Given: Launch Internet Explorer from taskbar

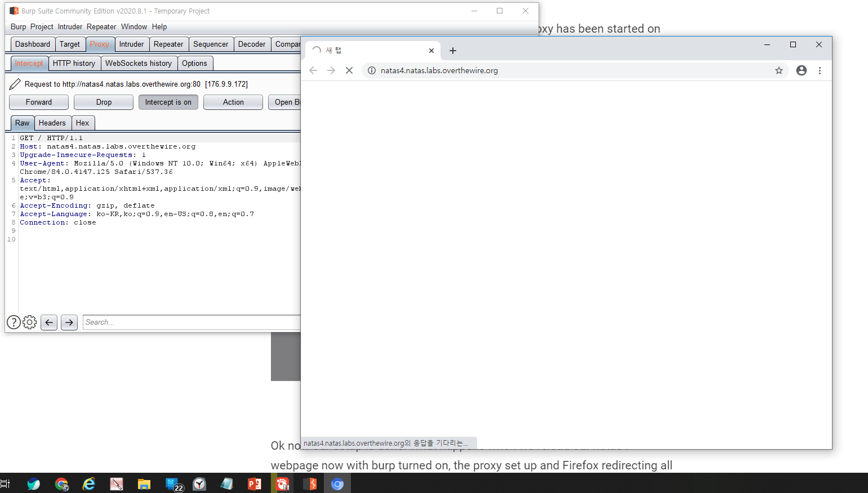Looking at the screenshot, I should click(x=89, y=483).
